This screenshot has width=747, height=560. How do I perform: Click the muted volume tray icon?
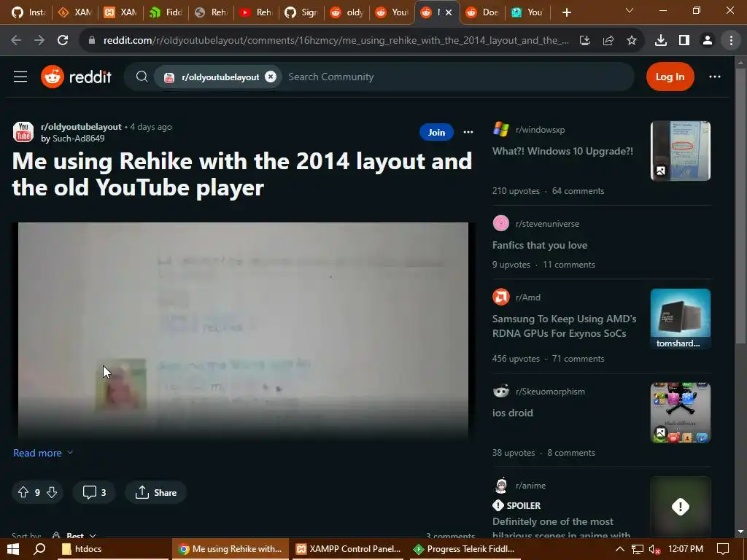pyautogui.click(x=654, y=549)
